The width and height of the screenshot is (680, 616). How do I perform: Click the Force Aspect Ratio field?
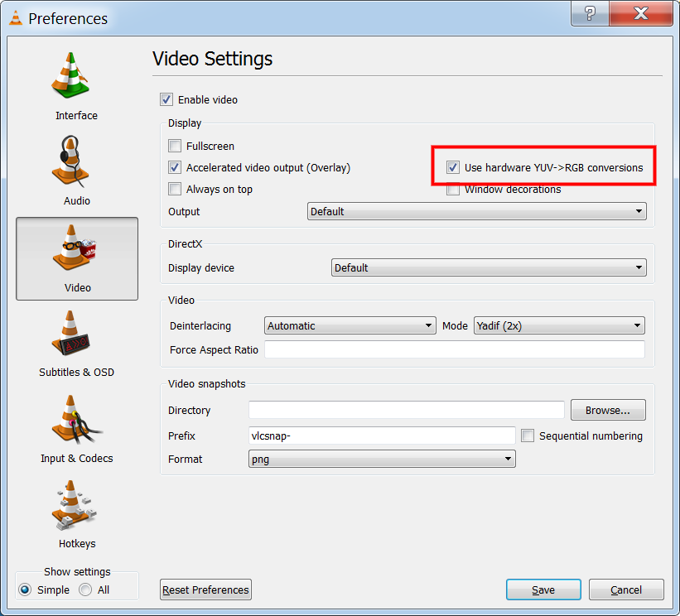coord(455,349)
